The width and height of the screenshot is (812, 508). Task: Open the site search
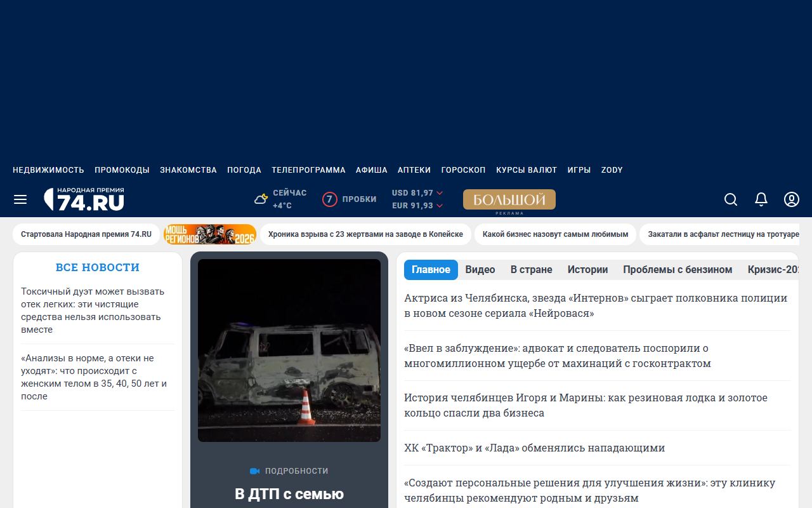click(x=731, y=199)
